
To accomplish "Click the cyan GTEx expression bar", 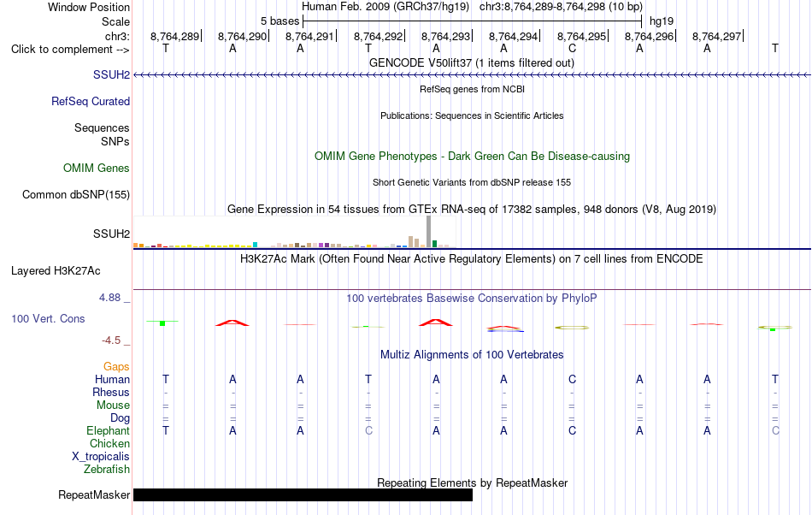I will 255,245.
